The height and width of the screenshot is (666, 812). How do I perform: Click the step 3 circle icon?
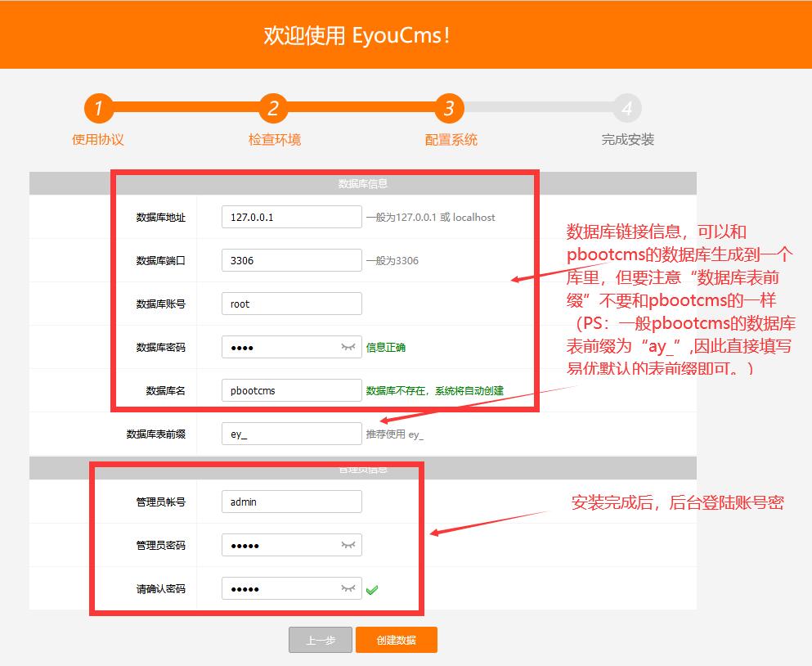pos(449,108)
